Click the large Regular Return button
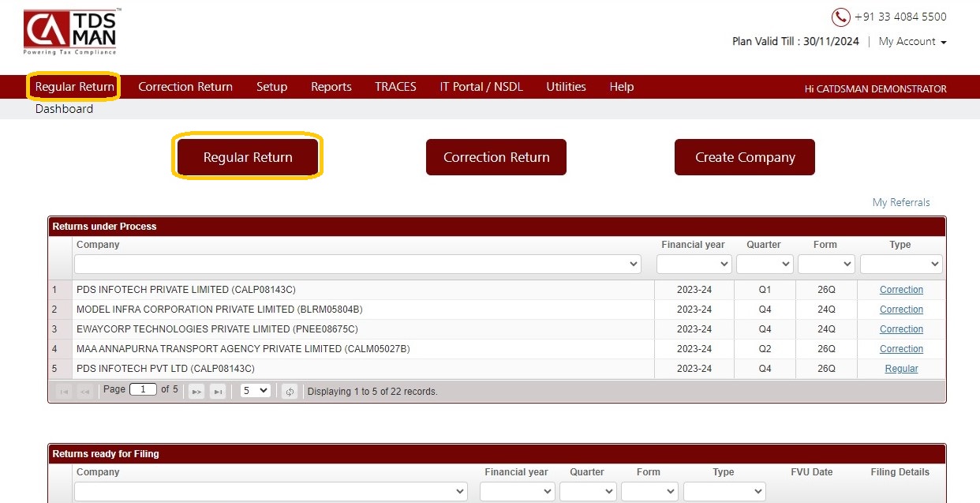Screen dimensions: 980x503 [248, 157]
